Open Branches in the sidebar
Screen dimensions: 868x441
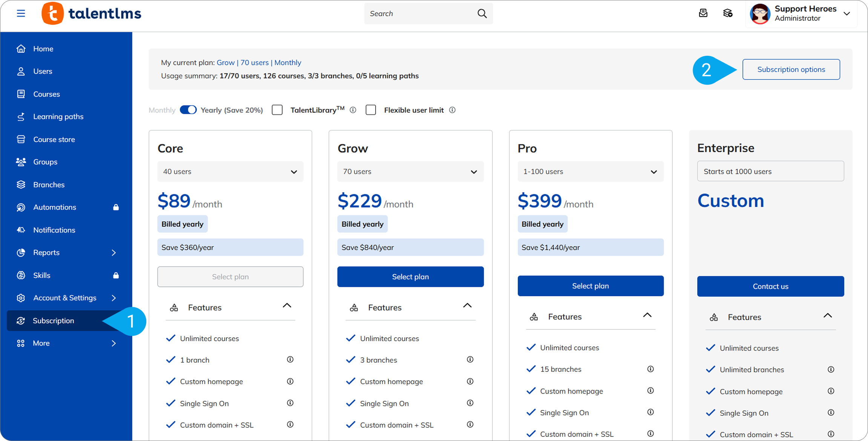coord(49,185)
